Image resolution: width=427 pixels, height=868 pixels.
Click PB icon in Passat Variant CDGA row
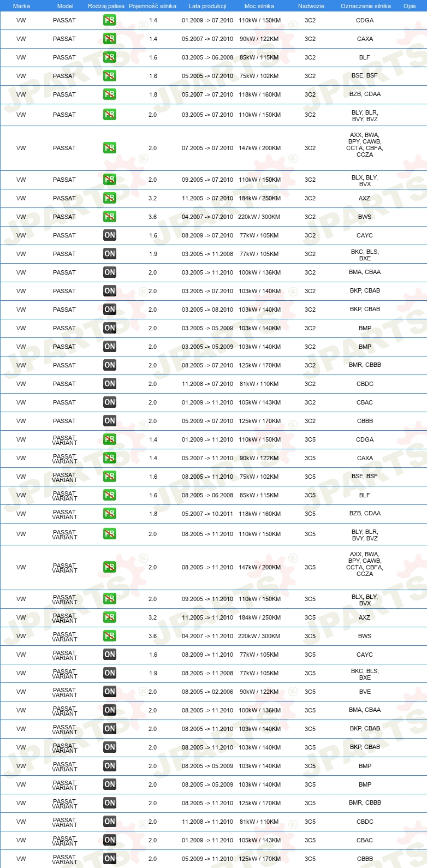click(110, 439)
